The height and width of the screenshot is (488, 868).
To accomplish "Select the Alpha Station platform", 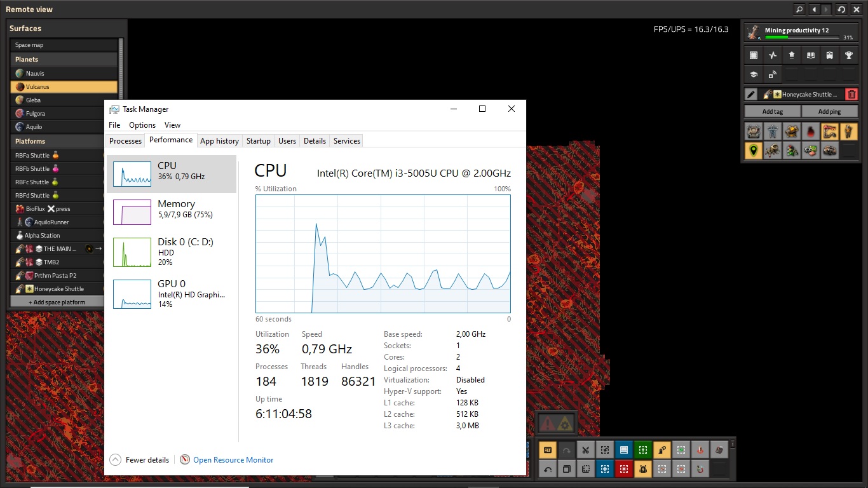I will point(58,236).
